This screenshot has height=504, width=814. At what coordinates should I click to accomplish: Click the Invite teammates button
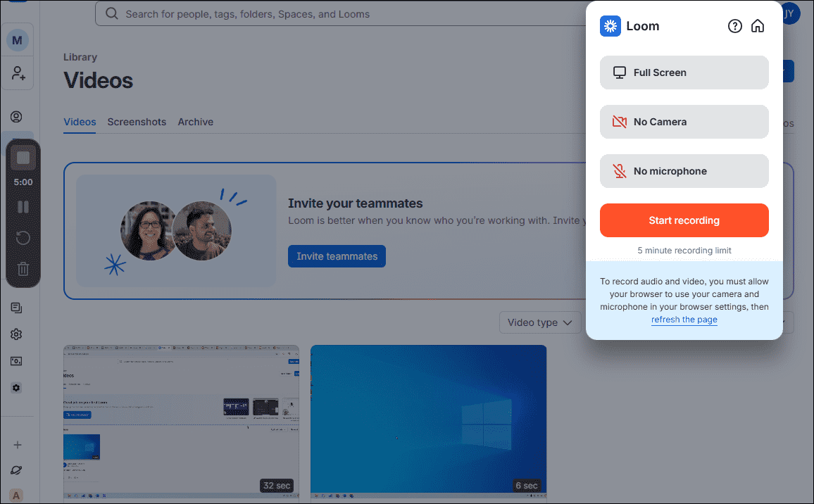click(x=337, y=256)
